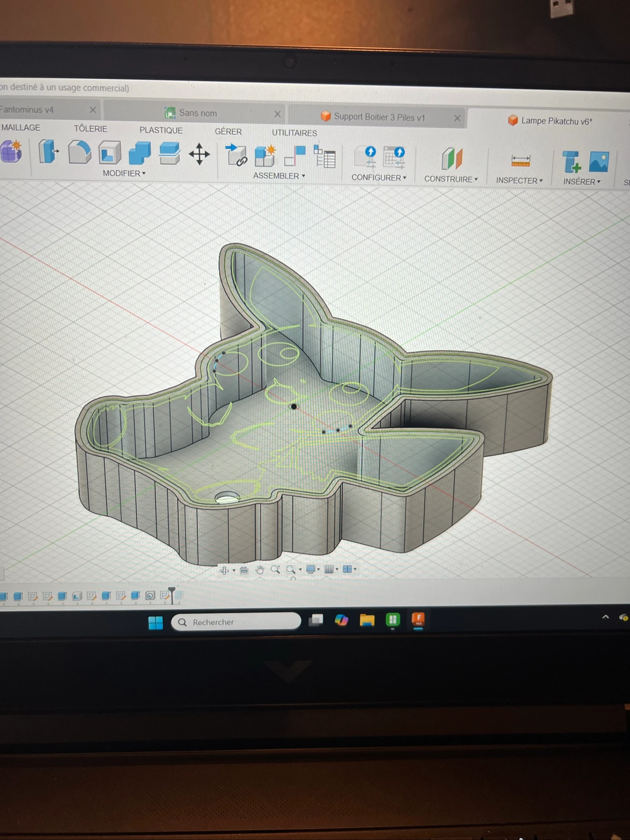Open Task View from the taskbar
The width and height of the screenshot is (630, 840).
pos(316,620)
